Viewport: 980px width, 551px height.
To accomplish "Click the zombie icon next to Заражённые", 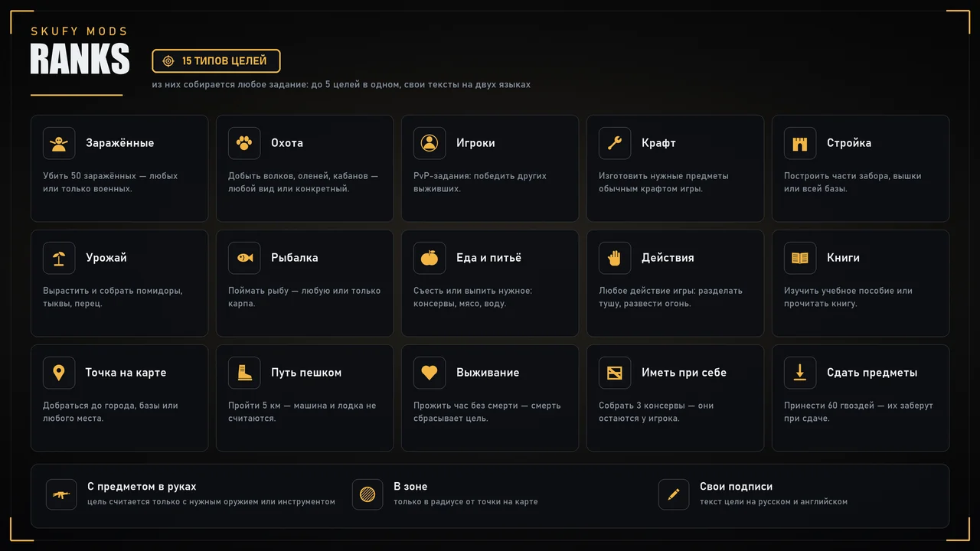I will pyautogui.click(x=59, y=143).
